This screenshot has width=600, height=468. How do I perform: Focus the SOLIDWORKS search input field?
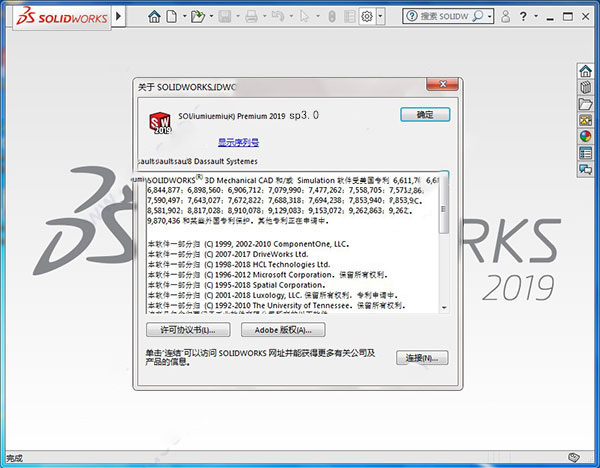click(444, 16)
